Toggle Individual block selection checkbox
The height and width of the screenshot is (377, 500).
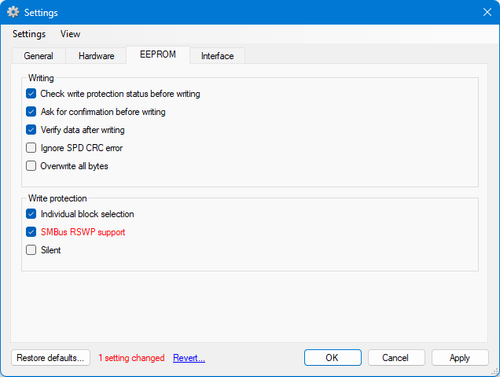[31, 214]
